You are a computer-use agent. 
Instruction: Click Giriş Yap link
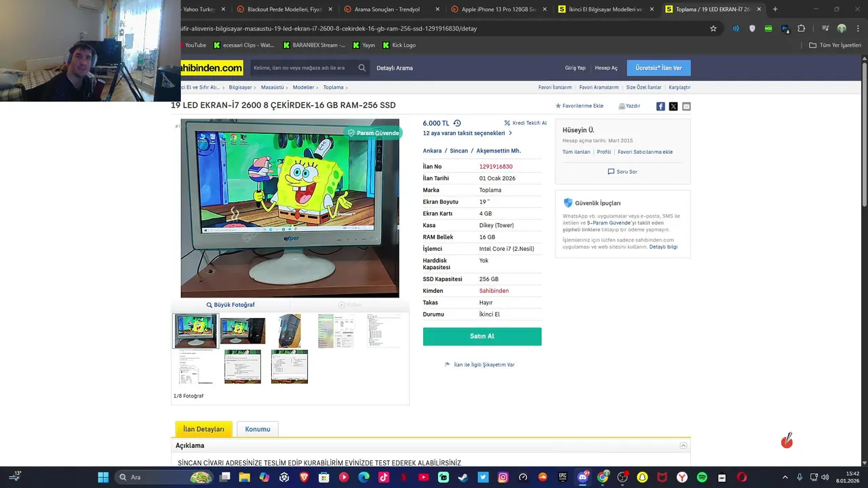coord(575,68)
